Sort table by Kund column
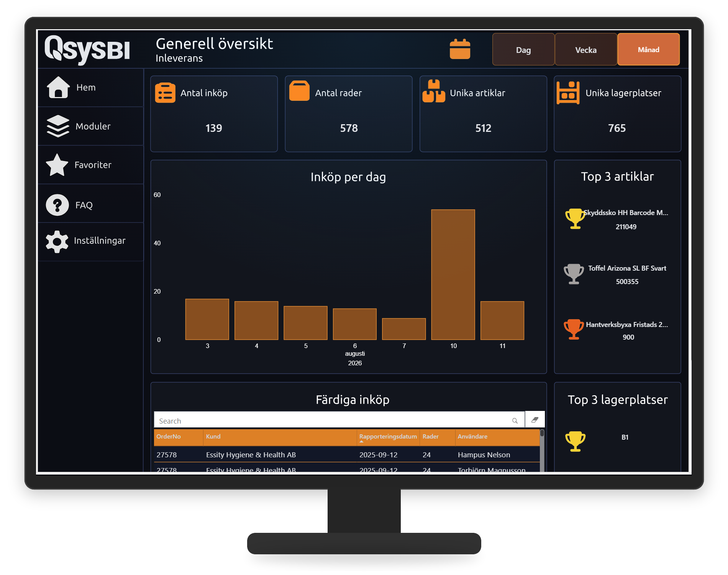 click(x=280, y=437)
